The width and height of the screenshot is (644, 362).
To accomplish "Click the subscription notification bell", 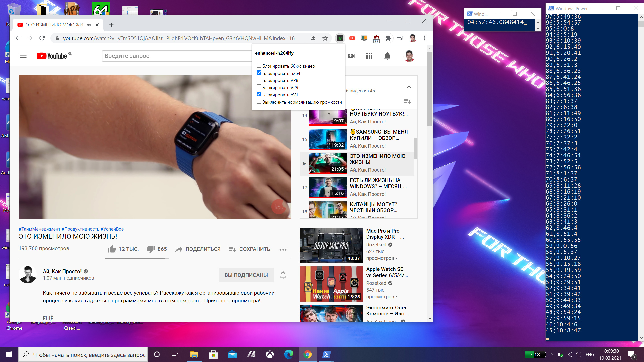I will [283, 275].
